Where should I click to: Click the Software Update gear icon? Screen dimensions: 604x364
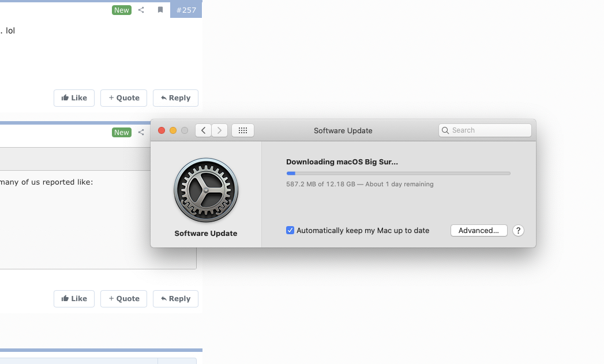point(206,190)
